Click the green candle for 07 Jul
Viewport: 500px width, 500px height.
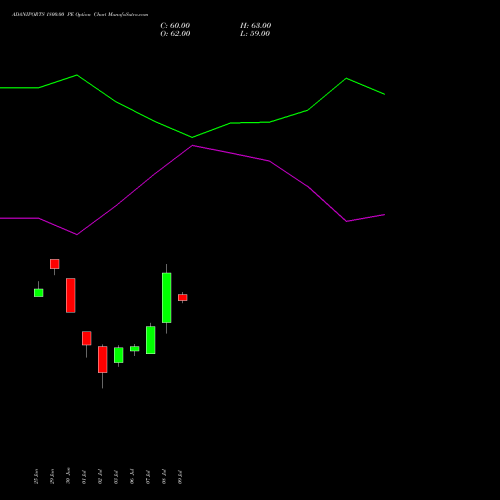[151, 340]
